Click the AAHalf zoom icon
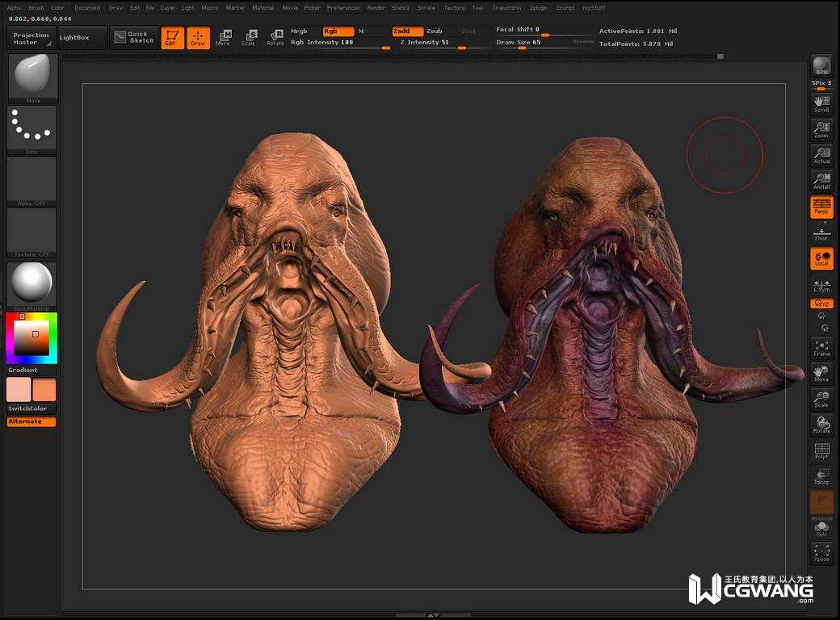Screen dimensions: 840x620 click(821, 181)
